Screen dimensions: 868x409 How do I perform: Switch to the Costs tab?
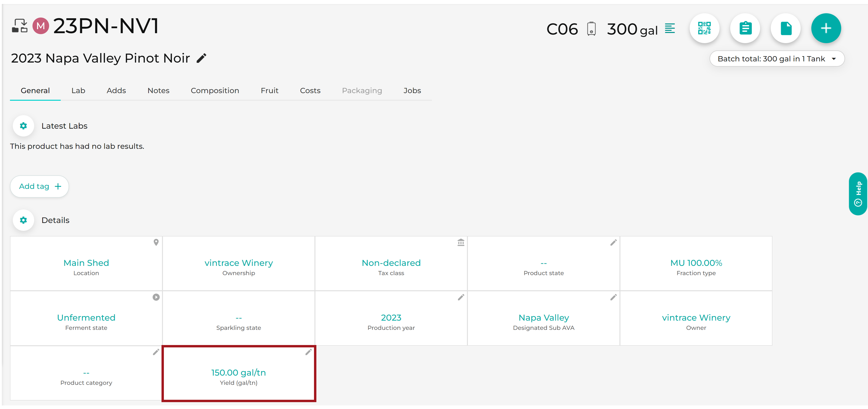pos(310,91)
